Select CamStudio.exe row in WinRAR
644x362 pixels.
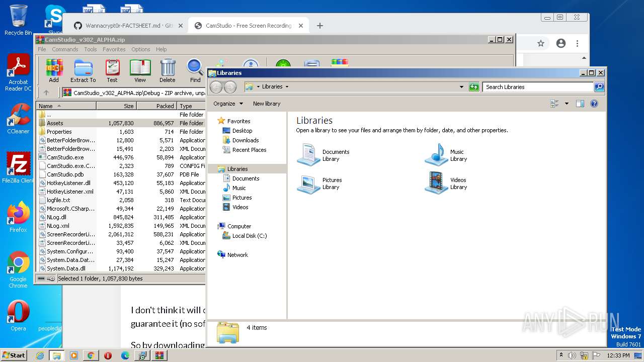[121, 157]
